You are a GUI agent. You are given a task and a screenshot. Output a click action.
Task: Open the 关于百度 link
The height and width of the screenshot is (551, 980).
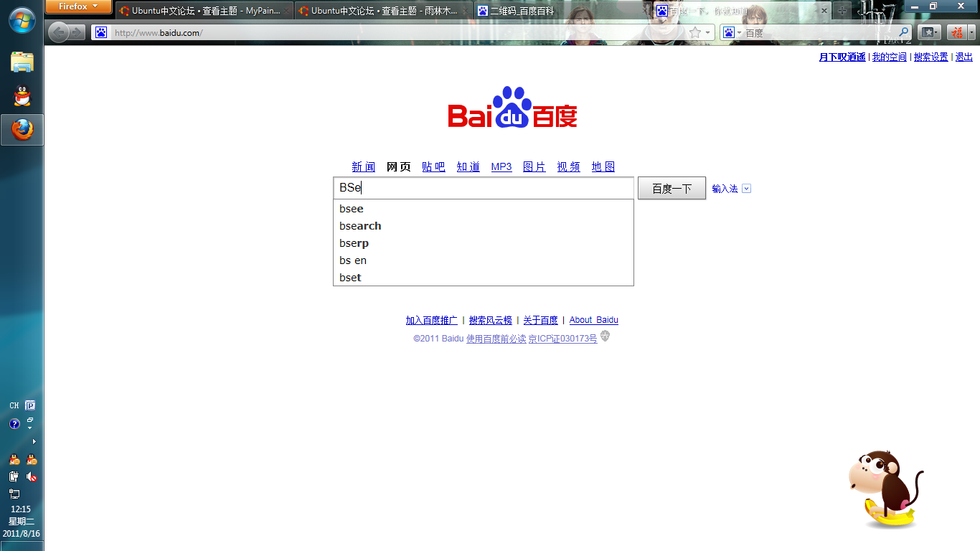(x=540, y=320)
